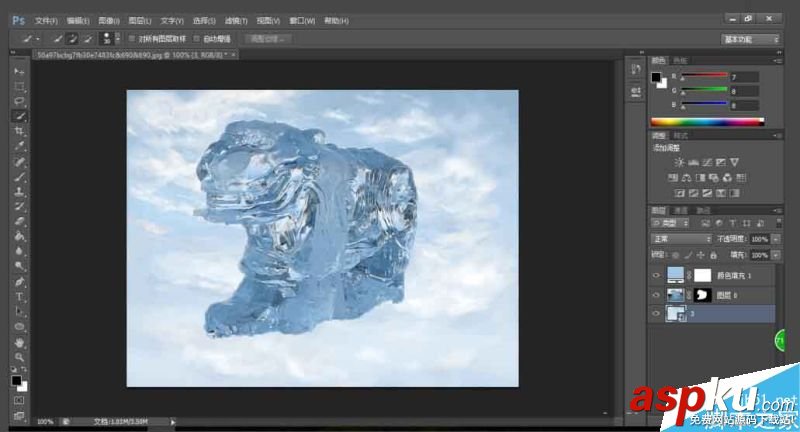Select the Eraser tool
This screenshot has height=432, width=800.
(x=19, y=221)
